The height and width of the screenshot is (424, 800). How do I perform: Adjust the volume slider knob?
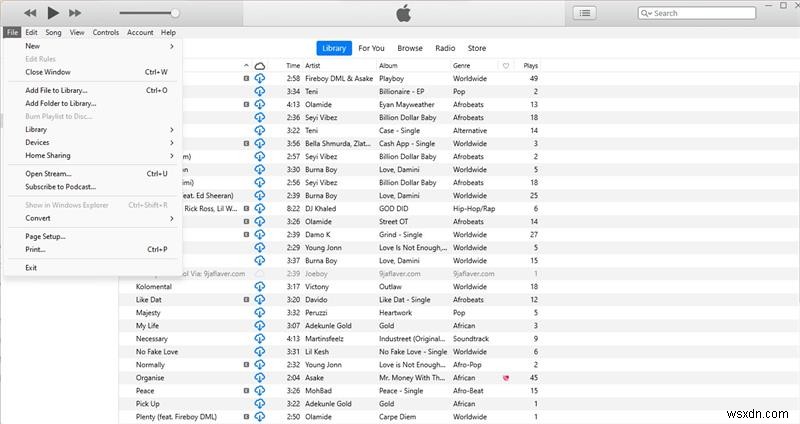click(x=175, y=13)
